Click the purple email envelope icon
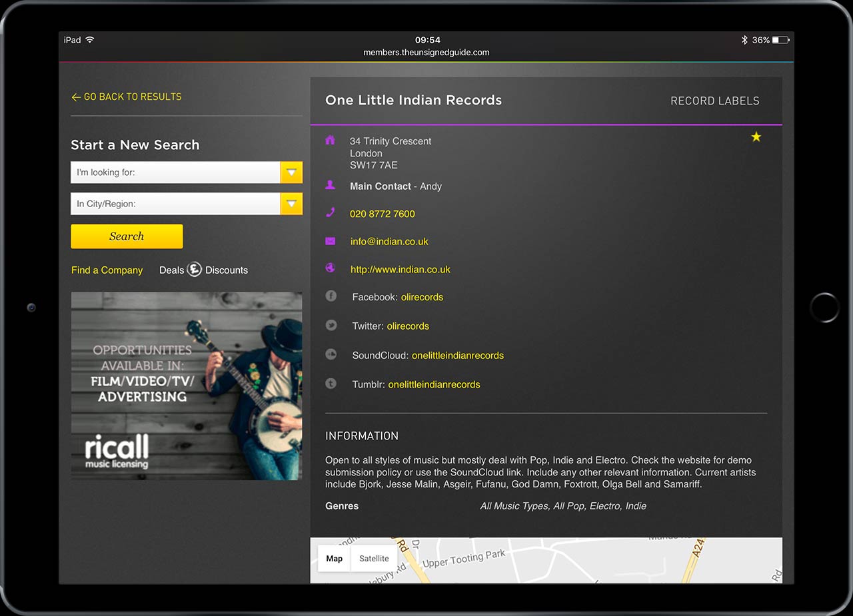Screen dimensions: 853x616 [330, 241]
